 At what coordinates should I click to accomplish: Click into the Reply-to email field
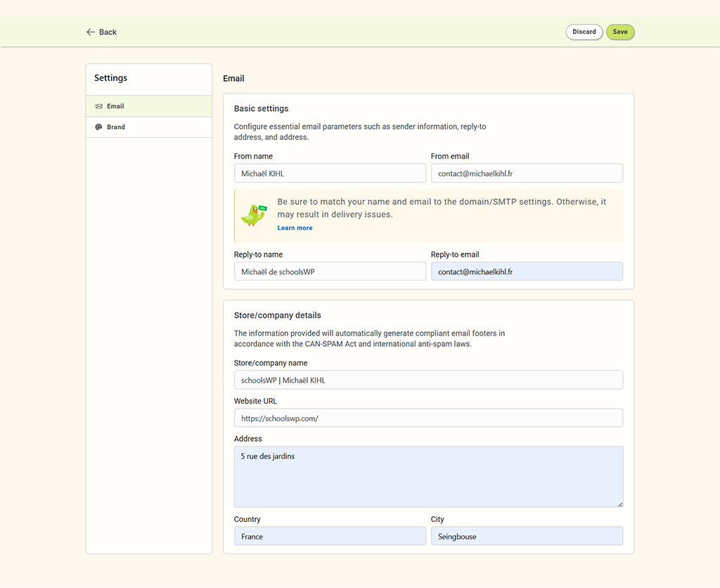pos(527,271)
